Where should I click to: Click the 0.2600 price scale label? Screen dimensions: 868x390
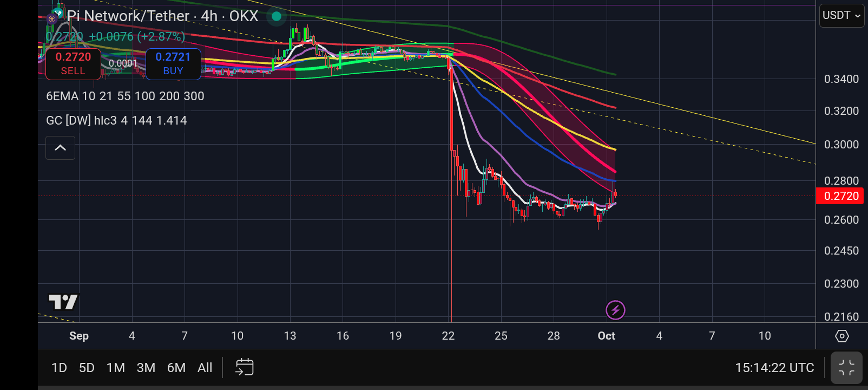[841, 220]
